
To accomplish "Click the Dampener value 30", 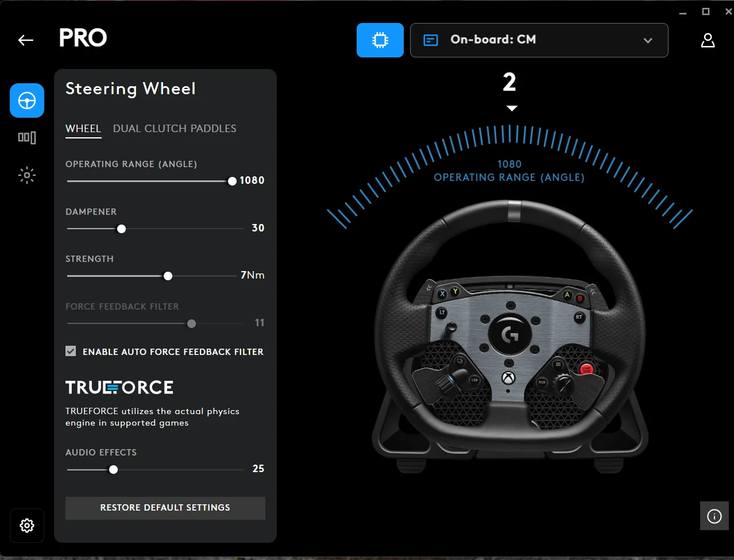I will 258,228.
